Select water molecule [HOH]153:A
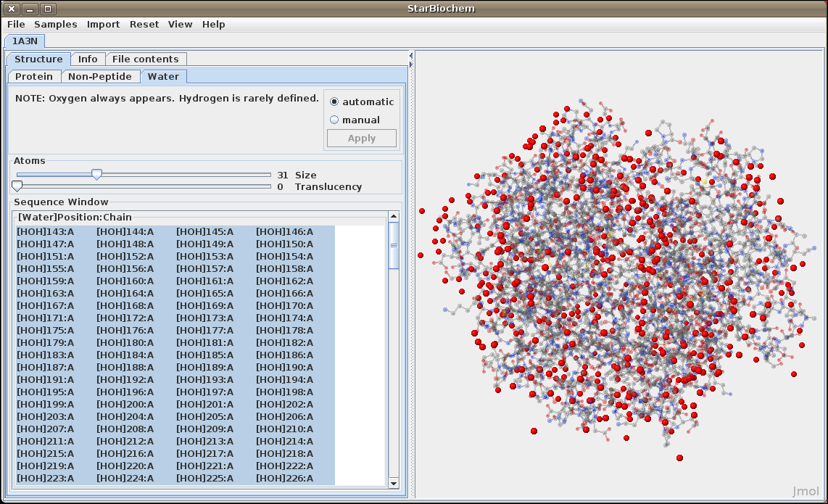This screenshot has height=504, width=828. [205, 256]
